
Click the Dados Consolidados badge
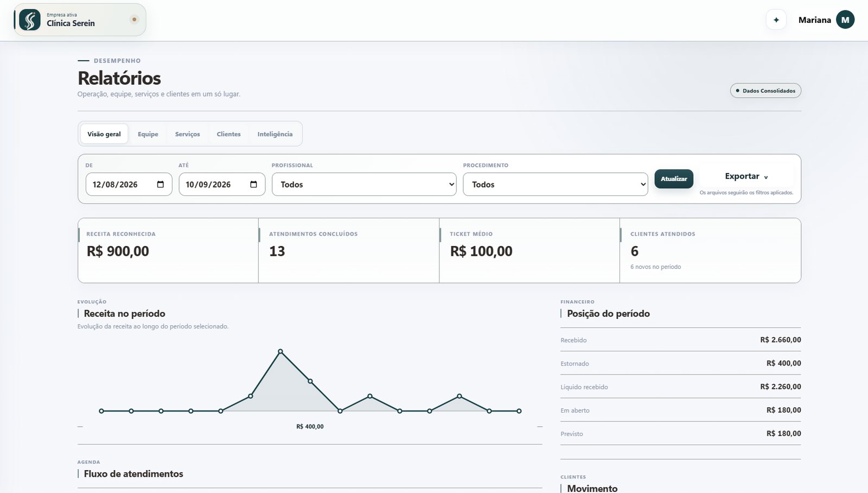765,91
